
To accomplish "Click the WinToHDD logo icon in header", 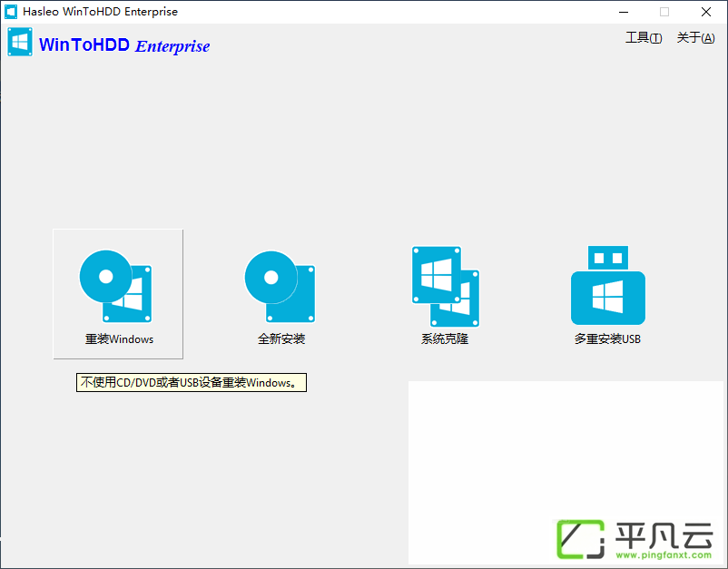I will pyautogui.click(x=20, y=42).
